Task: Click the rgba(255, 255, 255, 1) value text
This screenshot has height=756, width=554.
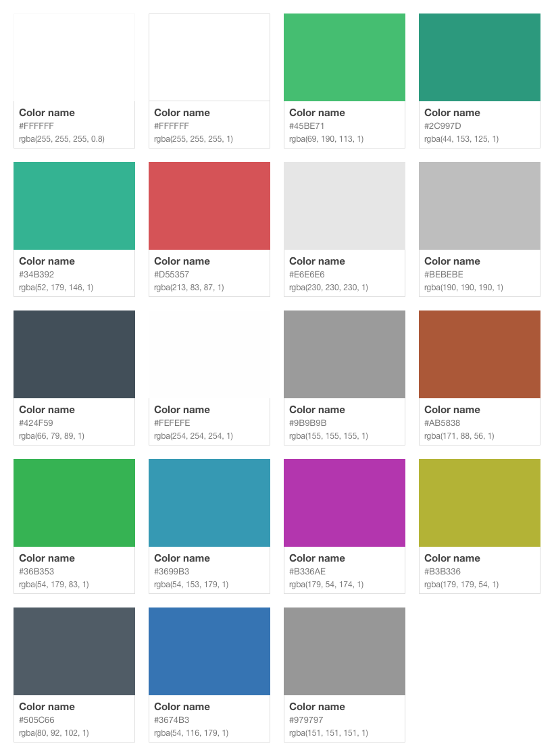Action: coord(193,139)
